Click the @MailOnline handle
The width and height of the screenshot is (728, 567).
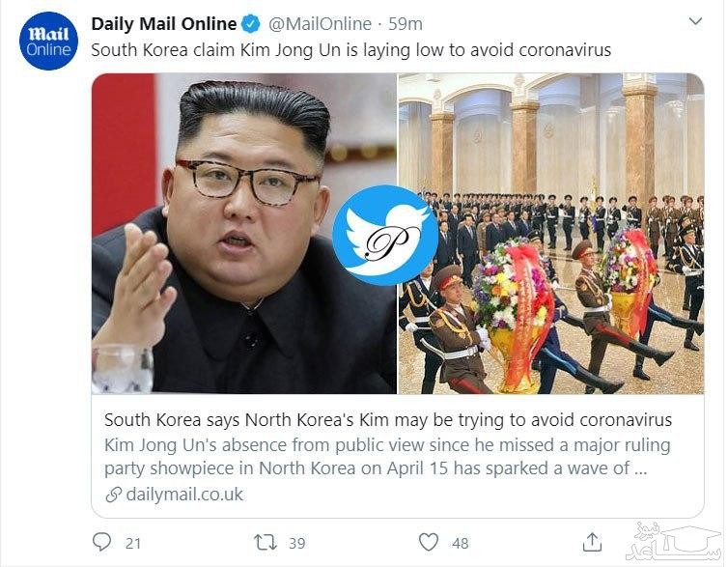320,24
